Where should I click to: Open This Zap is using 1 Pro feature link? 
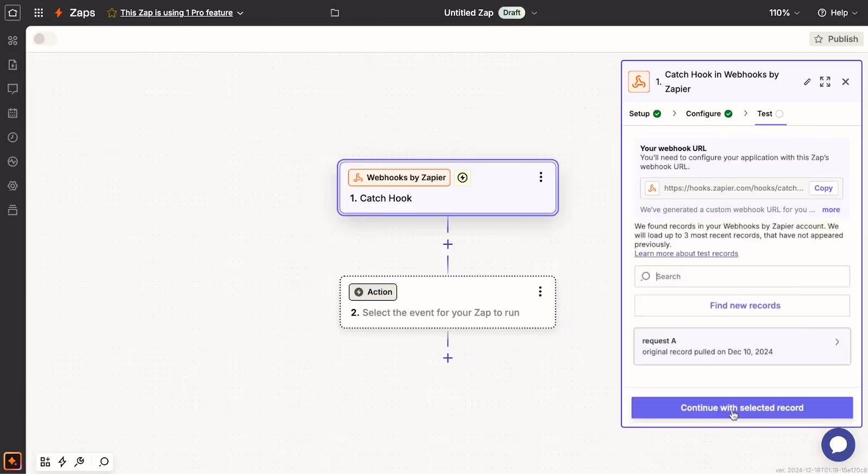coord(176,12)
